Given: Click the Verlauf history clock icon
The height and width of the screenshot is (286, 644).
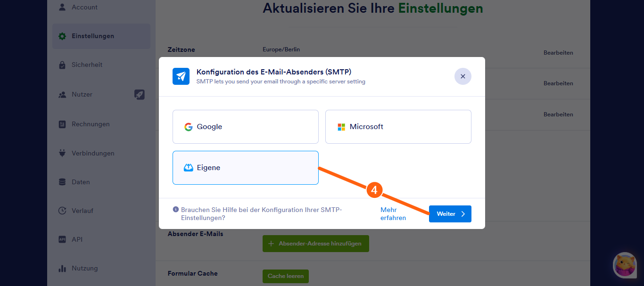Looking at the screenshot, I should pyautogui.click(x=62, y=211).
